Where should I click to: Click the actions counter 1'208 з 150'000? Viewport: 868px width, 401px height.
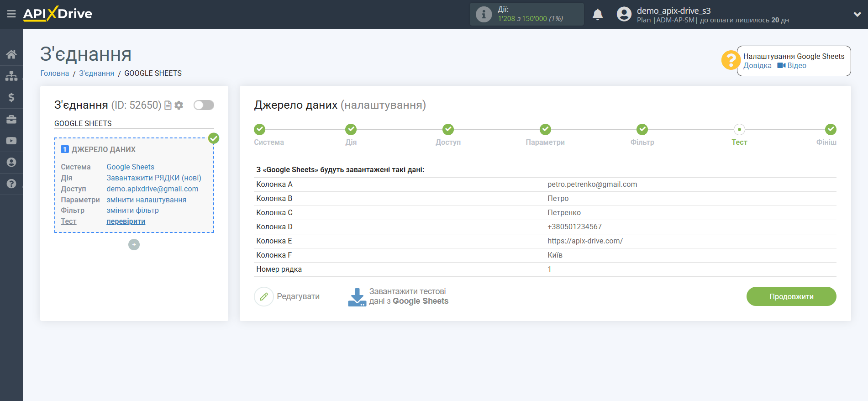pos(530,19)
